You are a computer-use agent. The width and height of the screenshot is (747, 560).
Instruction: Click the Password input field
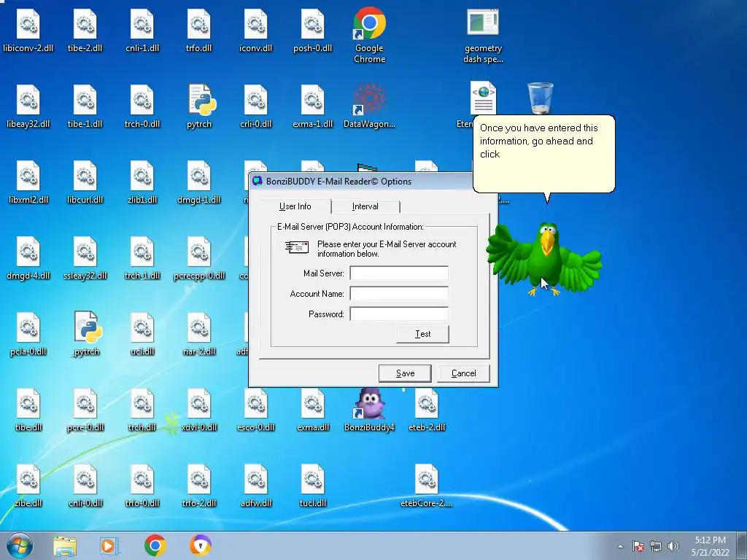(399, 314)
